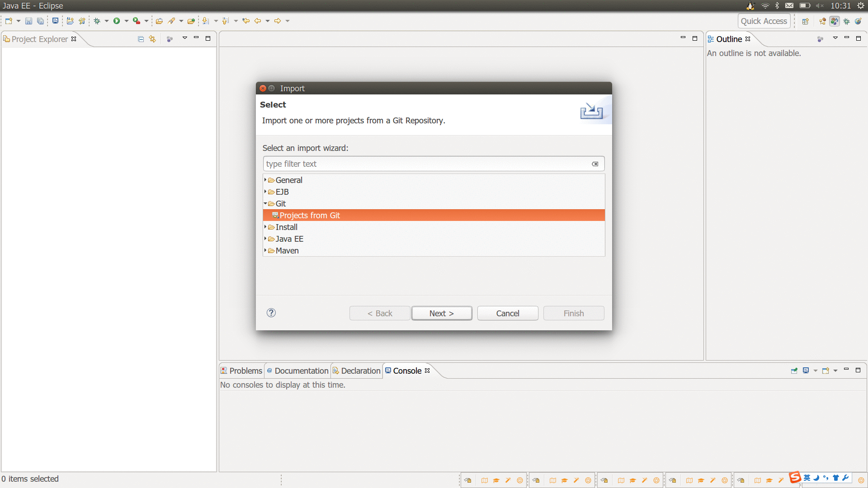Click the system settings gear icon

pos(861,6)
